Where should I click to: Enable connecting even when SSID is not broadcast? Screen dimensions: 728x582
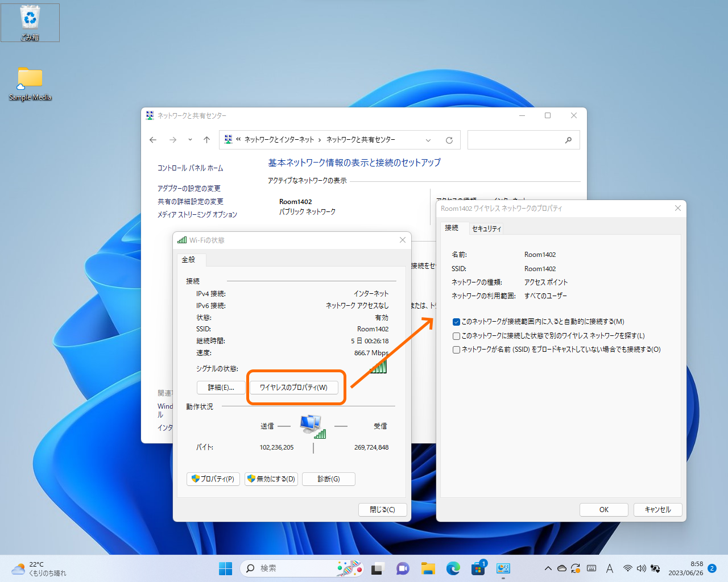(x=456, y=350)
